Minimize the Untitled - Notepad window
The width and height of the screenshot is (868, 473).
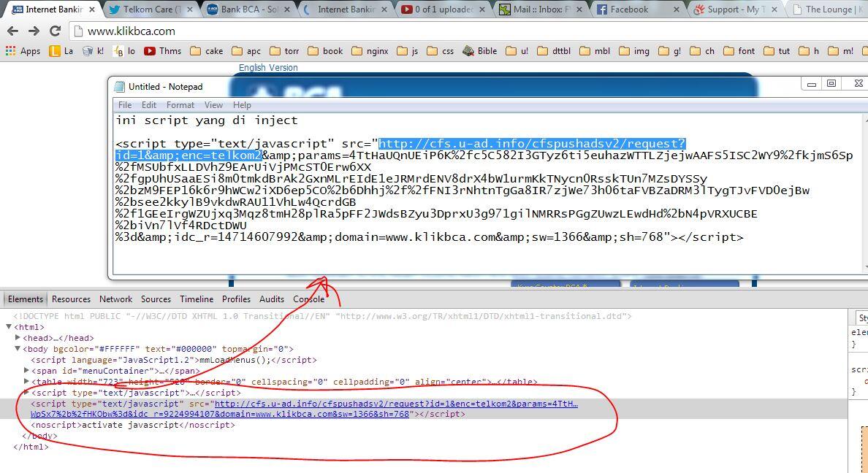pos(812,83)
